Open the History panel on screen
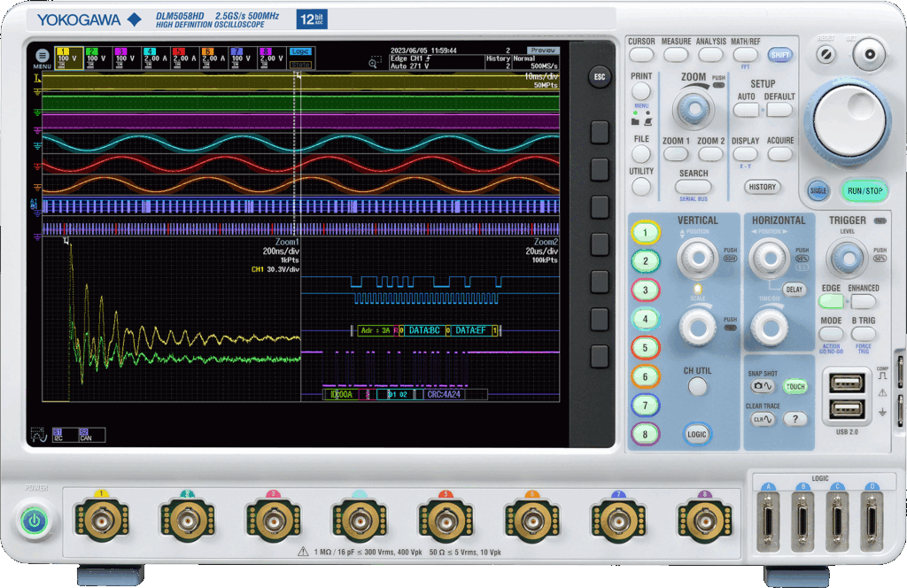 click(x=498, y=62)
